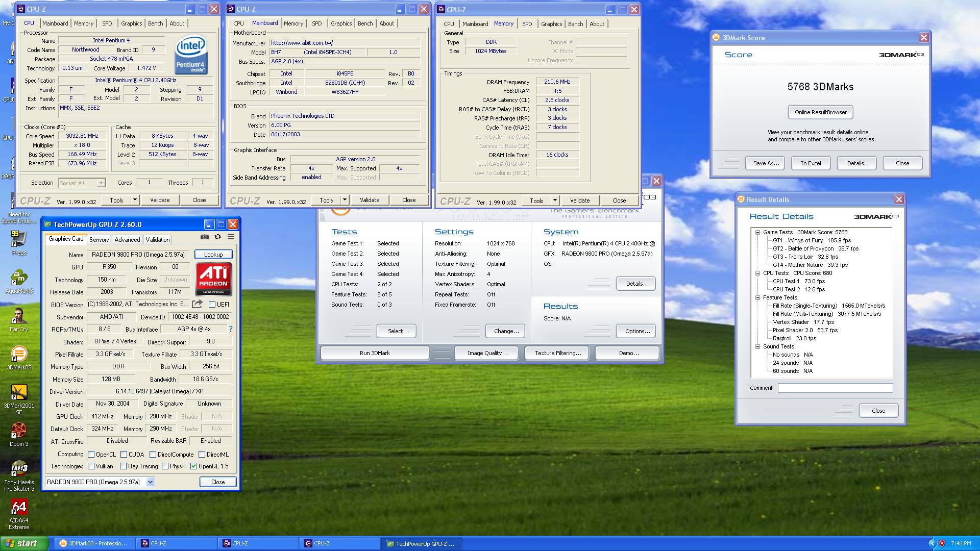The width and height of the screenshot is (980, 551).
Task: Open Bench tab in Mainboard CPU-Z window
Action: (x=365, y=23)
